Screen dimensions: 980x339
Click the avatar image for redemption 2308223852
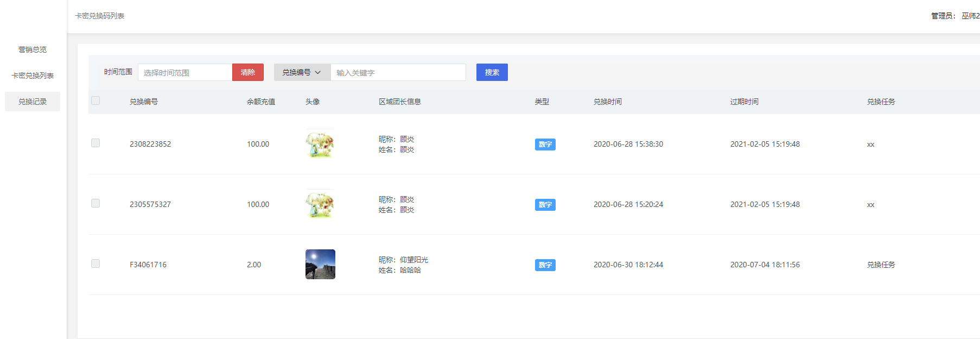point(320,144)
